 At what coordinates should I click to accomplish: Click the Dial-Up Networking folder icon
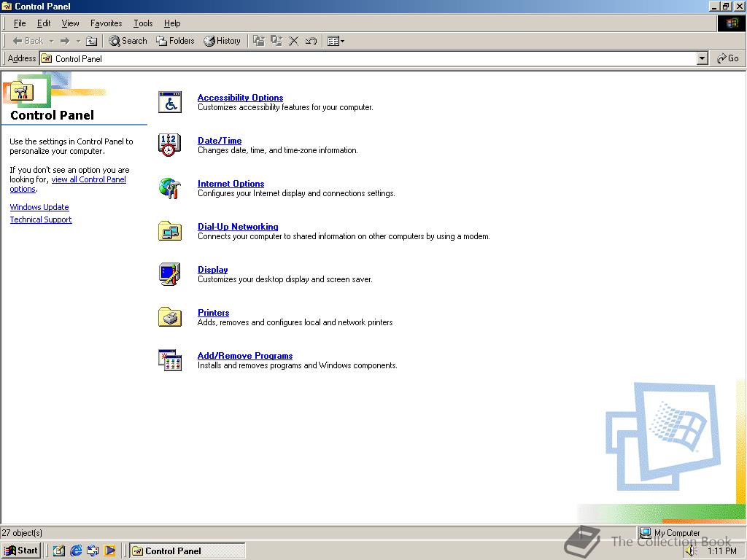(x=169, y=231)
